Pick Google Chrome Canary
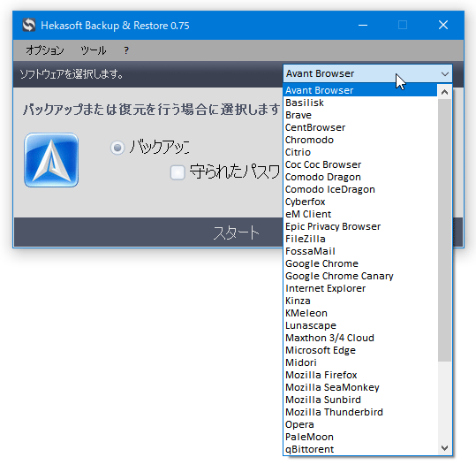 pos(360,276)
